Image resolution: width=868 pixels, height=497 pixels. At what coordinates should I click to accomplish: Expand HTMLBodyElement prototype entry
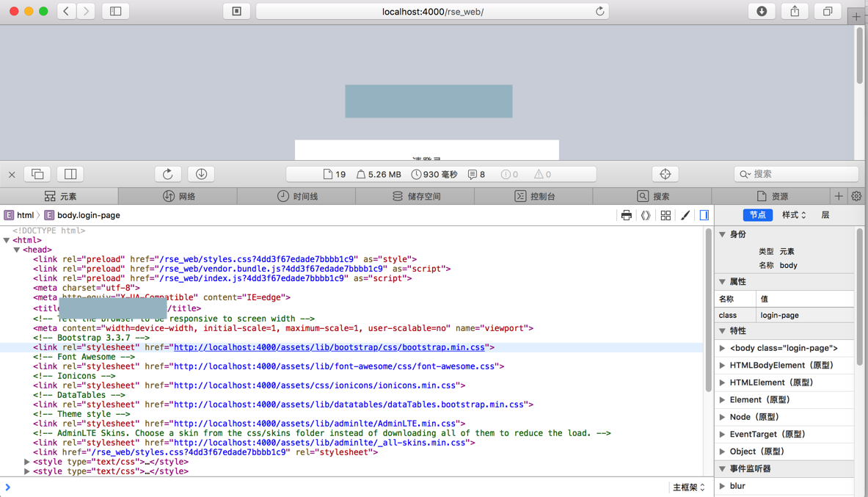point(723,366)
